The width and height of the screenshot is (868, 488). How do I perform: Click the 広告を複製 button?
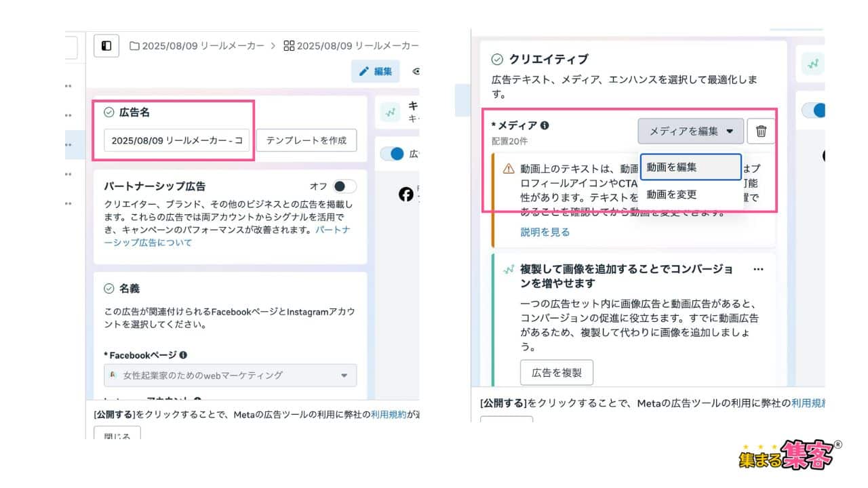point(556,373)
